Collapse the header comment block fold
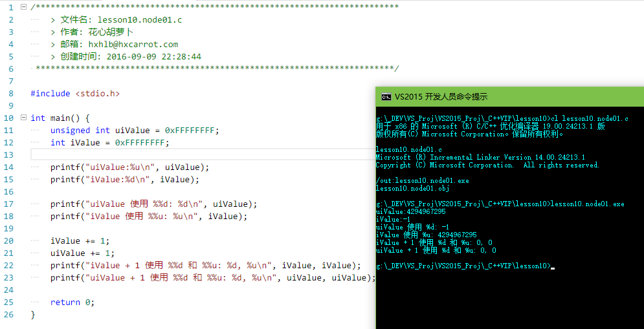 pyautogui.click(x=24, y=7)
